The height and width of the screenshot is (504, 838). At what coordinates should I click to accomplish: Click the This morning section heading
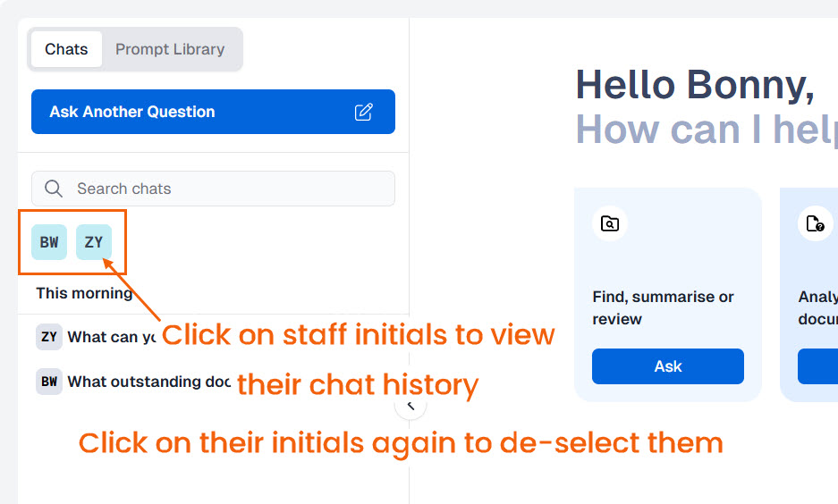point(84,293)
